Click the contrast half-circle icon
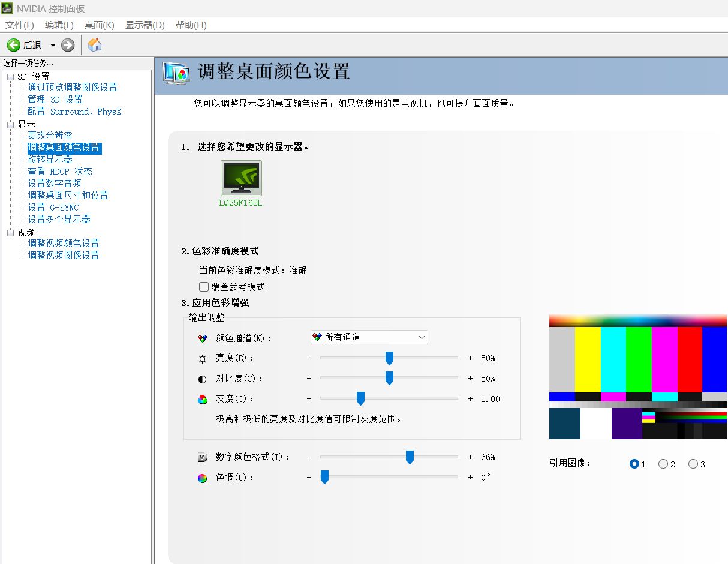This screenshot has height=564, width=728. click(203, 379)
